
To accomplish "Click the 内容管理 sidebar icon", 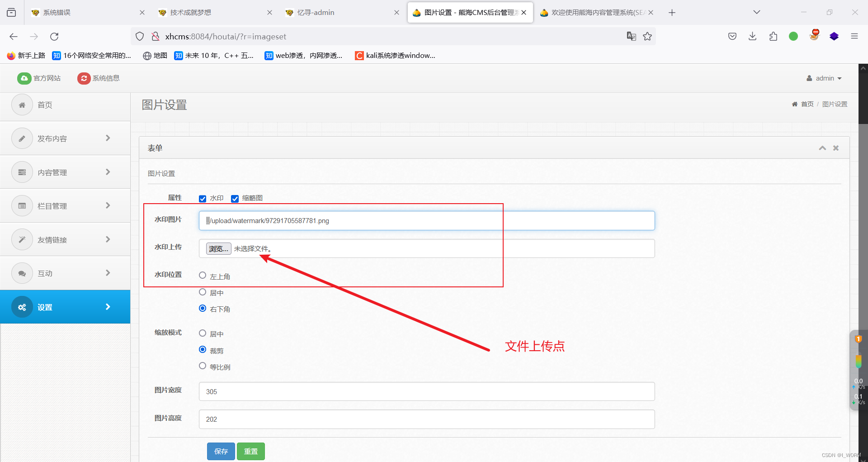I will 22,172.
